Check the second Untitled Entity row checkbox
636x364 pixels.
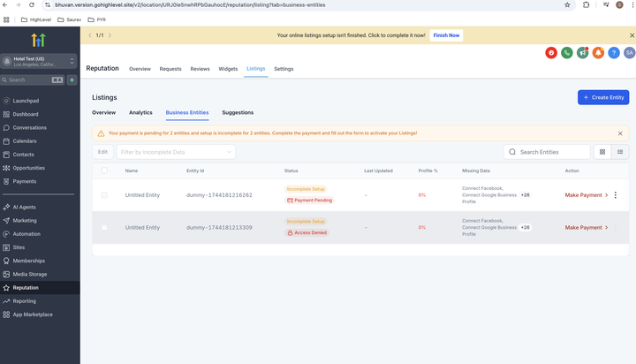pos(104,227)
